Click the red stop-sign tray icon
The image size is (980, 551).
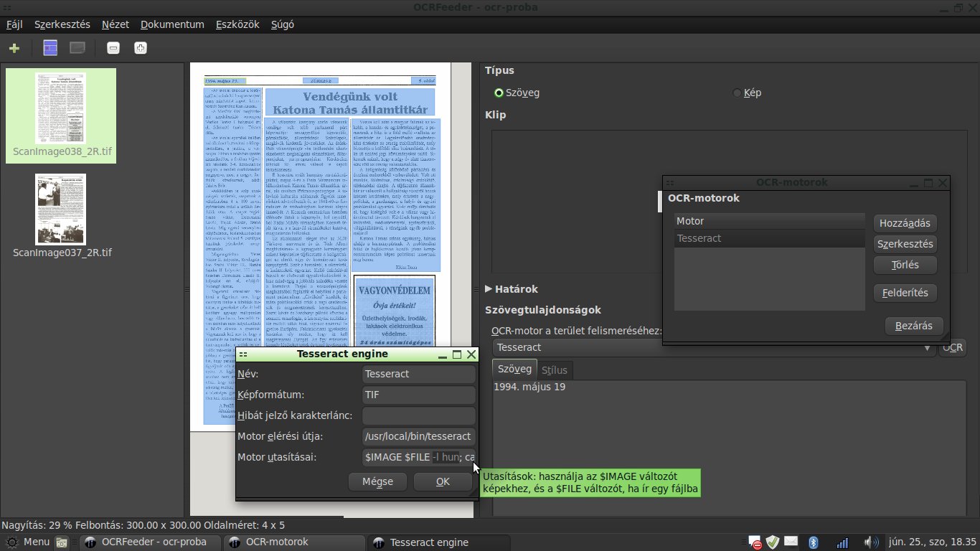tap(755, 542)
